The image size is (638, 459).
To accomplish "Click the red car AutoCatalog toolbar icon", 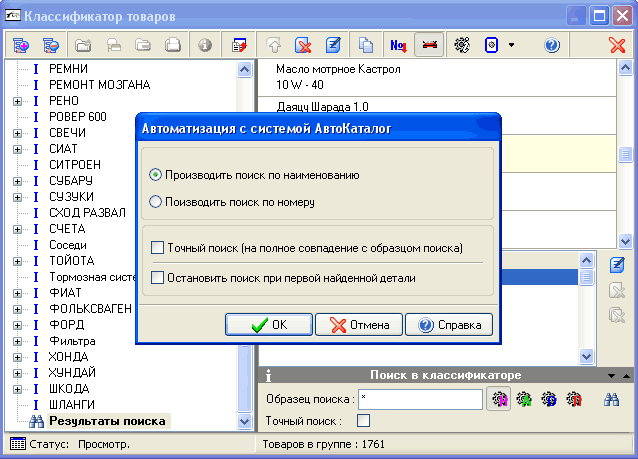I will (x=429, y=45).
